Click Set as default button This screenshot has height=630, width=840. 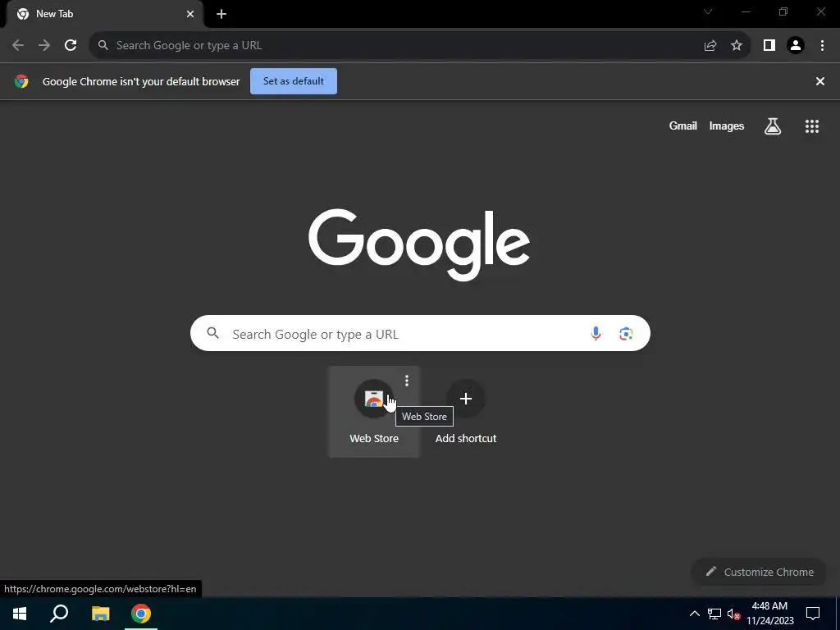[x=294, y=81]
